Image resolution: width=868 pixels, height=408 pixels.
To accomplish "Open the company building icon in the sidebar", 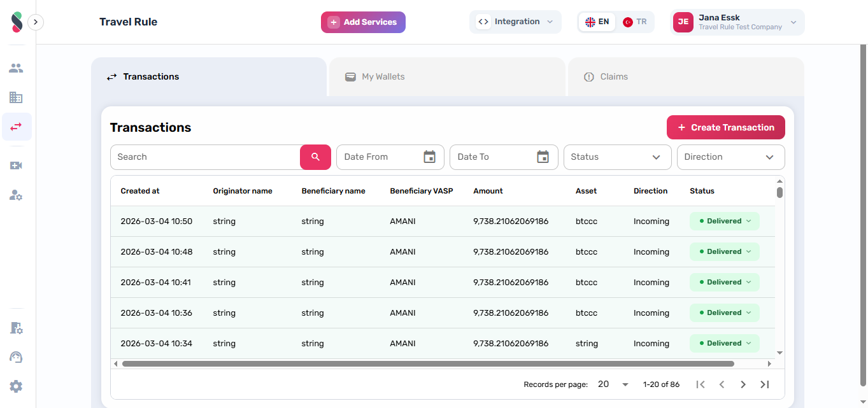I will (x=16, y=97).
